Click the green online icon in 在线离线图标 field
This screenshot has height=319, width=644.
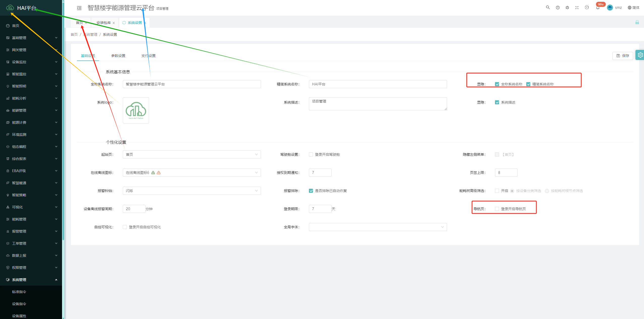pyautogui.click(x=153, y=173)
